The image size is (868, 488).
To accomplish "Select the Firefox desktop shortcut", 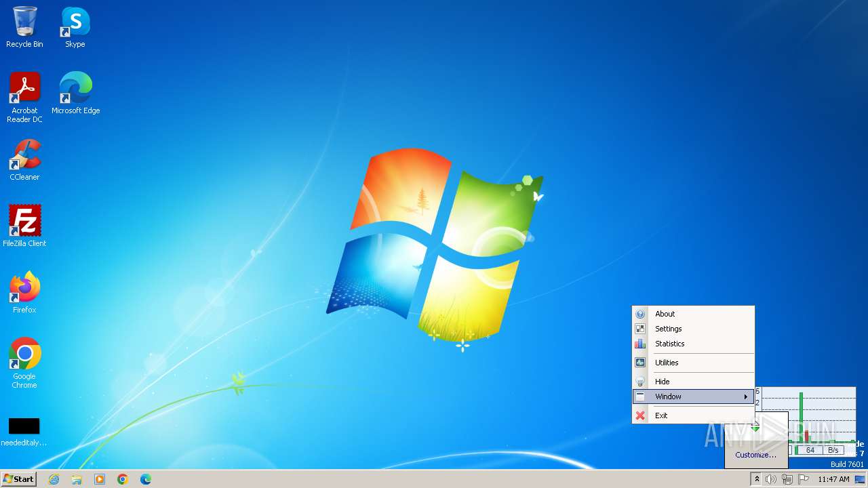I will pyautogui.click(x=24, y=293).
